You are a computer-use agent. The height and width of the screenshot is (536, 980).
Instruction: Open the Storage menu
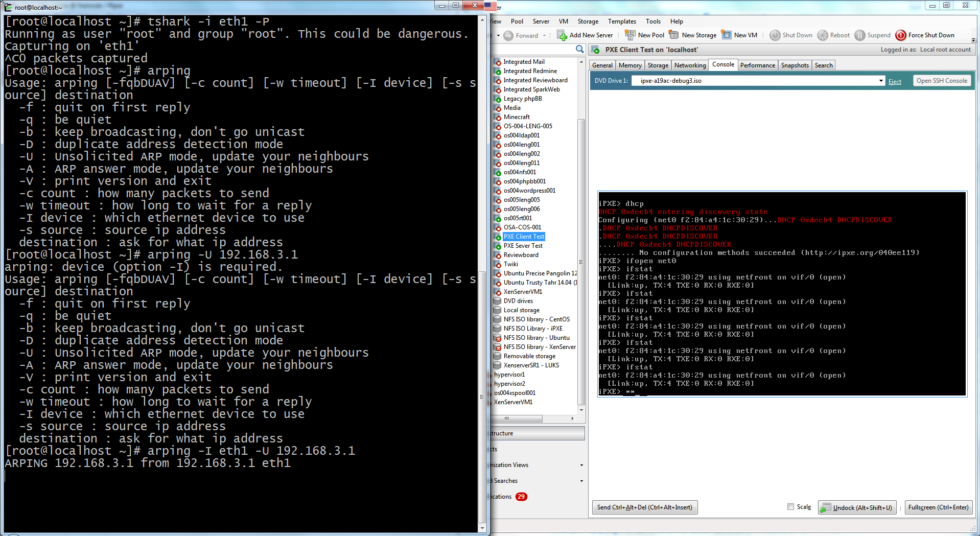click(588, 21)
